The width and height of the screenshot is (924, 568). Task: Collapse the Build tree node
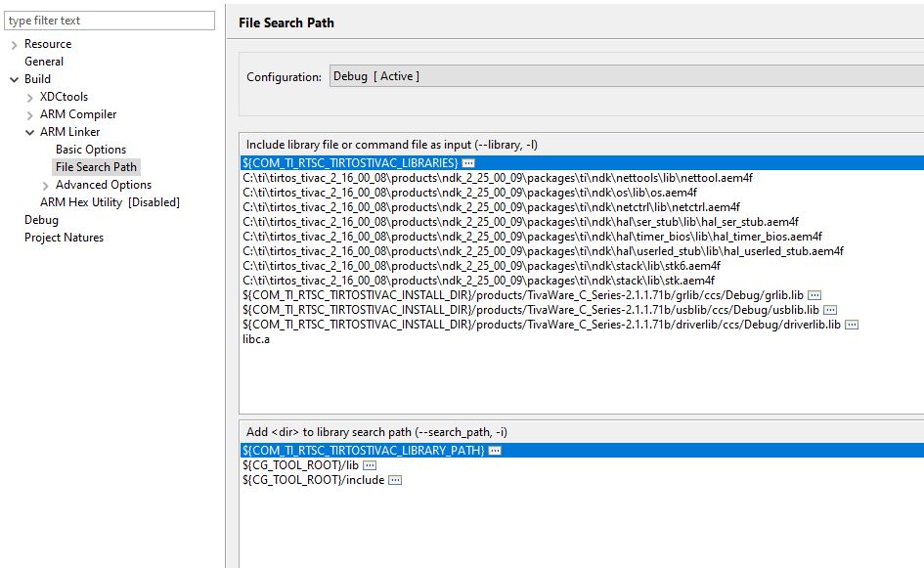pos(14,79)
